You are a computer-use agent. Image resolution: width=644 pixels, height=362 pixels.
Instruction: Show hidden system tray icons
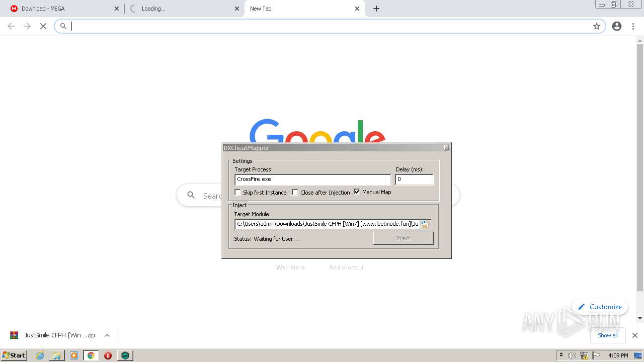pos(561,355)
